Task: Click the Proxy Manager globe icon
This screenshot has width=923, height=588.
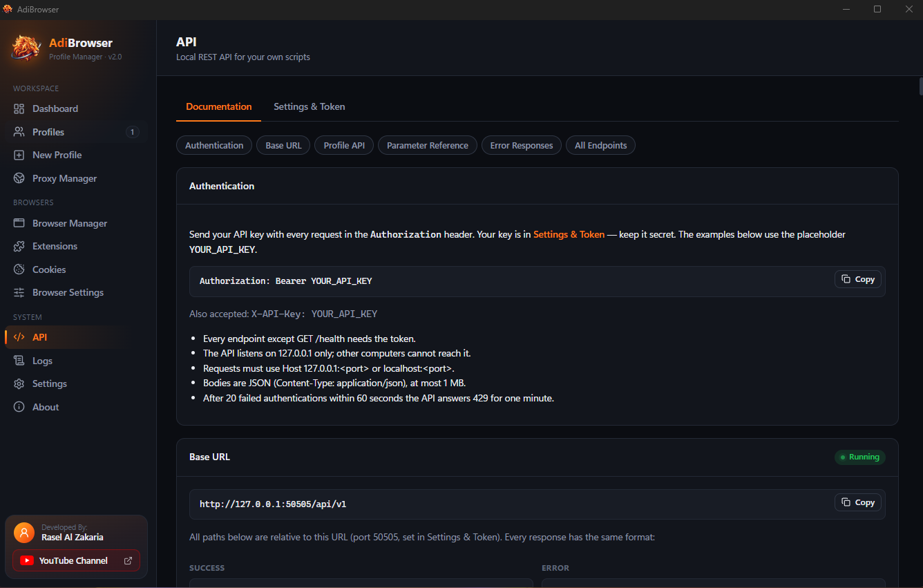Action: click(x=19, y=178)
